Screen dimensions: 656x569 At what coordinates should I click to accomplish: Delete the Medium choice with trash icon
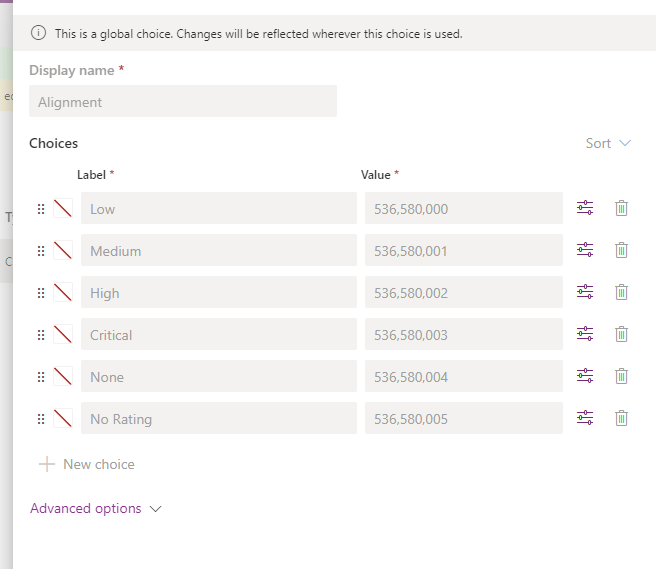click(621, 250)
